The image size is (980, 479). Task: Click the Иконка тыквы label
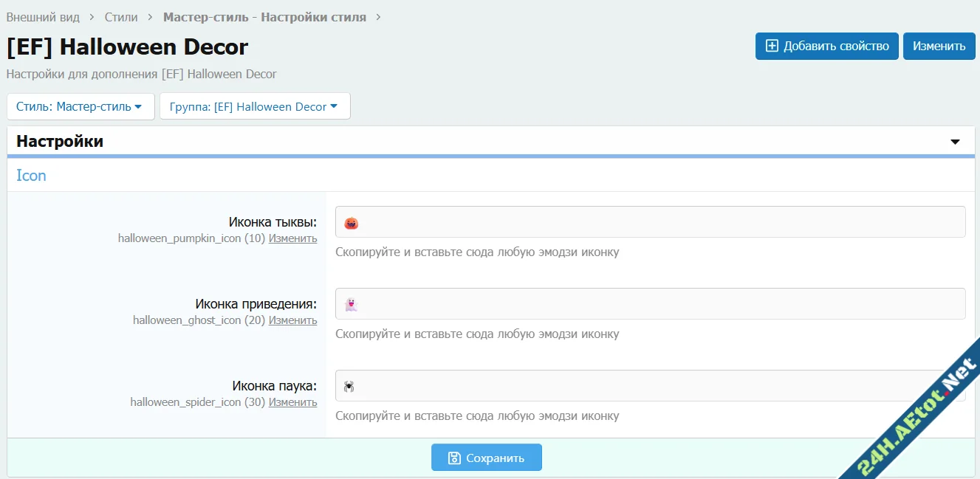273,222
